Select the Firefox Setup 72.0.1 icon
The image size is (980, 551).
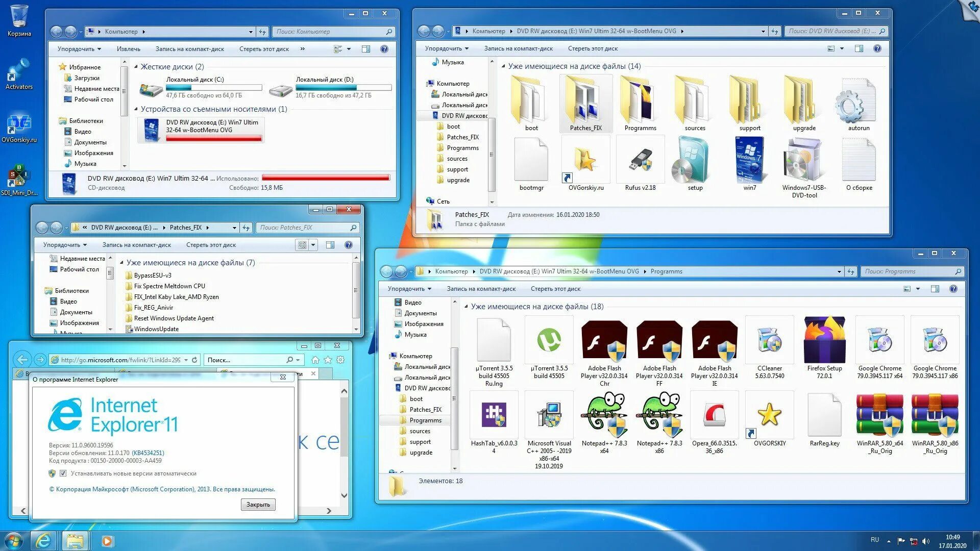(824, 339)
